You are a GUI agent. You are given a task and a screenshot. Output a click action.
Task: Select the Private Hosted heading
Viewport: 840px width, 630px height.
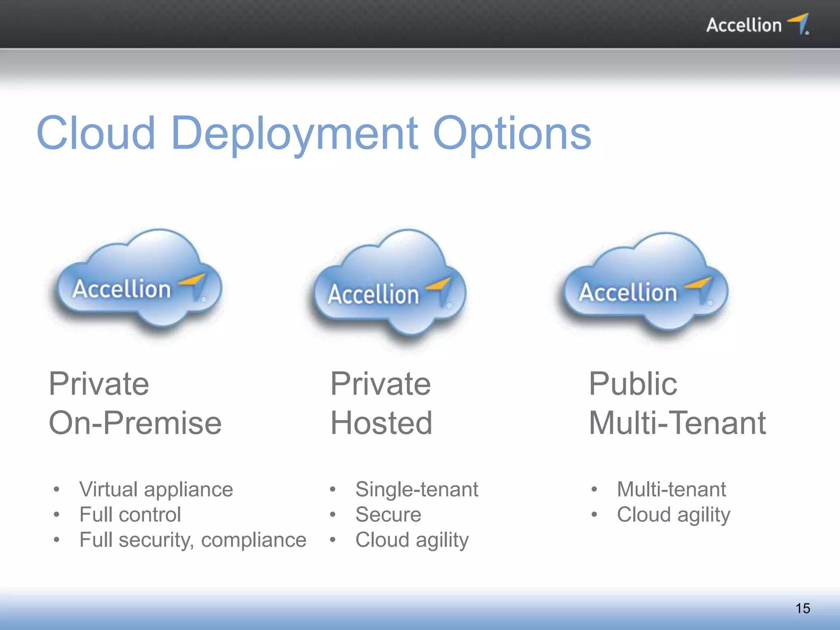click(x=381, y=403)
